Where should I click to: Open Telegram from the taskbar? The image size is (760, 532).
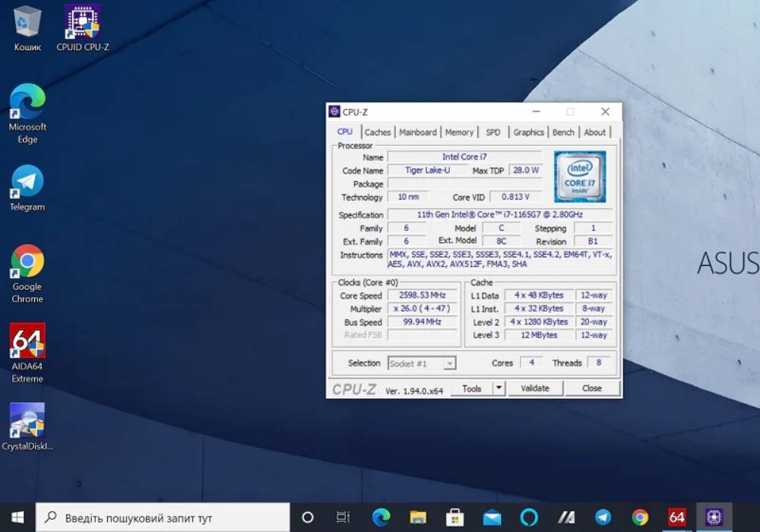click(x=603, y=518)
